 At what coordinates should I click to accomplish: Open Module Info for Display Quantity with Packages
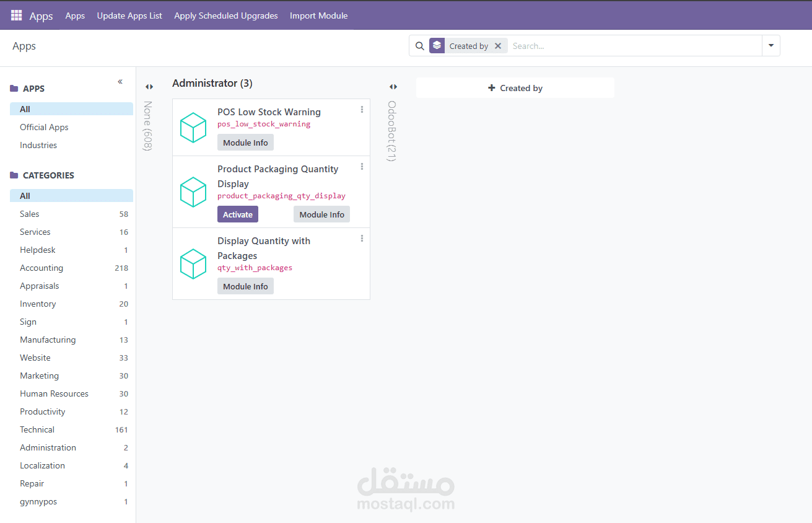click(x=245, y=286)
